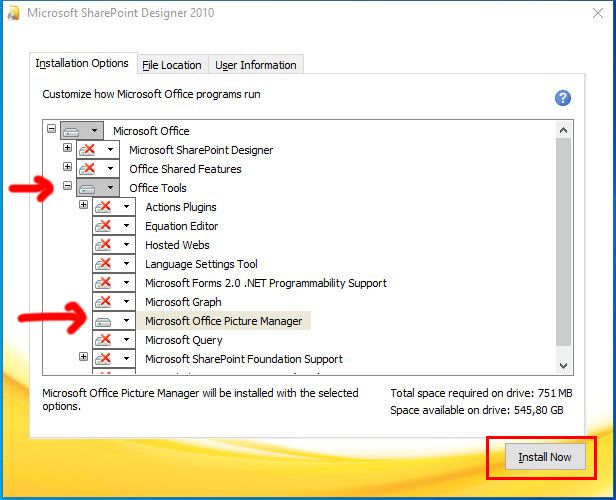Open install state dropdown for Microsoft Query
Image resolution: width=616 pixels, height=500 pixels.
click(x=114, y=339)
